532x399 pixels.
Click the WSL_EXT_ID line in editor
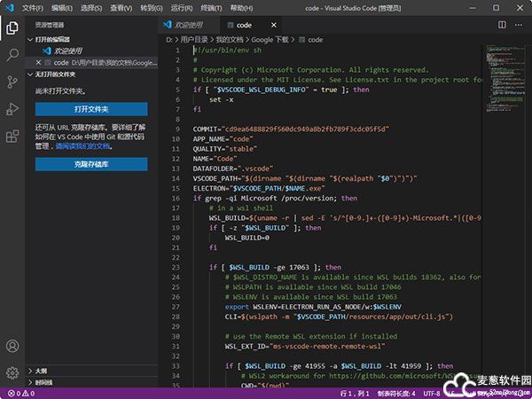305,347
